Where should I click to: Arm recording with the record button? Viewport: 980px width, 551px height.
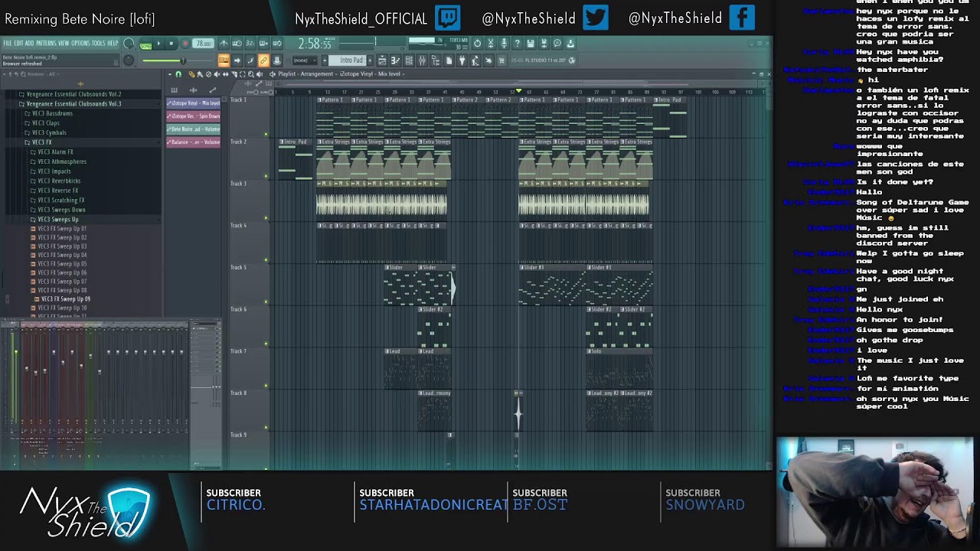[x=185, y=44]
